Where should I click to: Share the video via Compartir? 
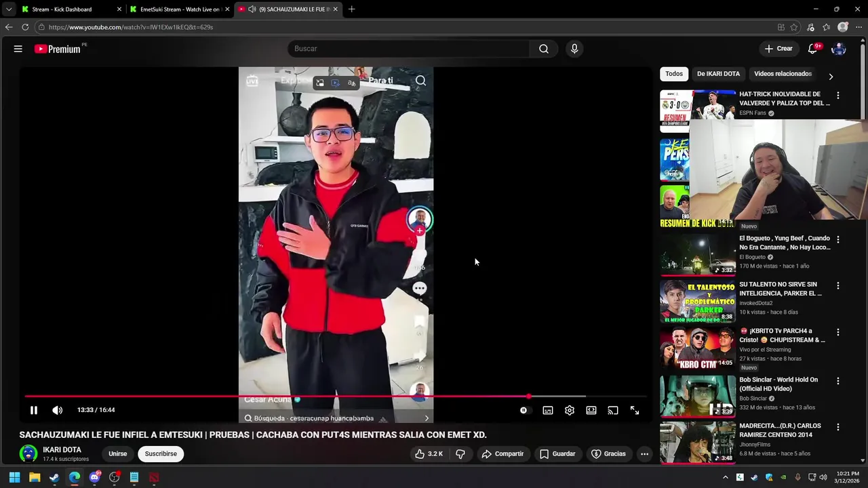point(502,454)
